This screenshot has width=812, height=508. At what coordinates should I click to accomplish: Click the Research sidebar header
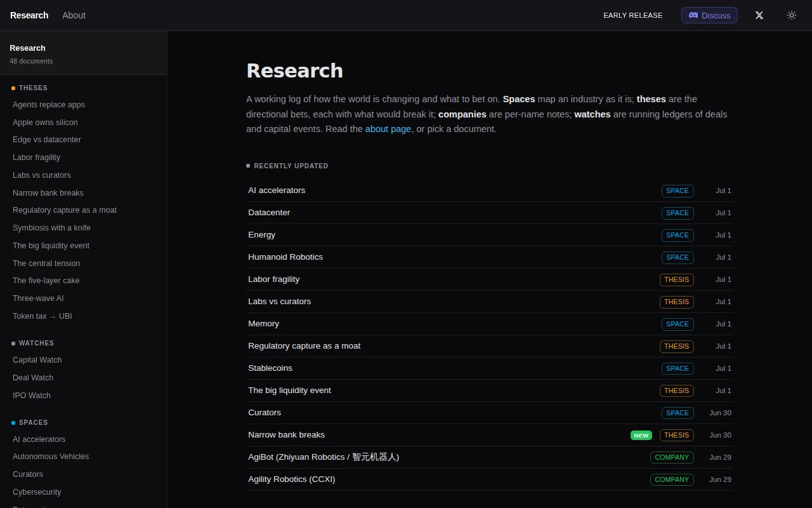(x=83, y=53)
